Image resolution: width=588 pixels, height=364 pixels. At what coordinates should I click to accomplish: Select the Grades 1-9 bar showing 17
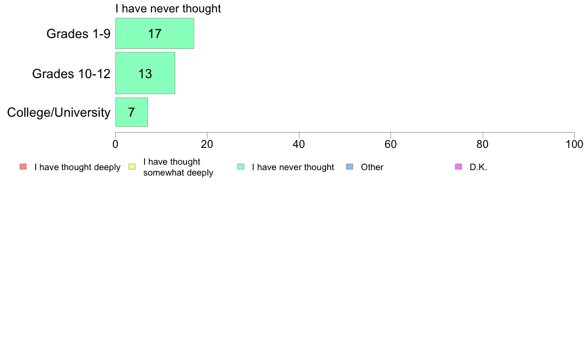coord(154,33)
